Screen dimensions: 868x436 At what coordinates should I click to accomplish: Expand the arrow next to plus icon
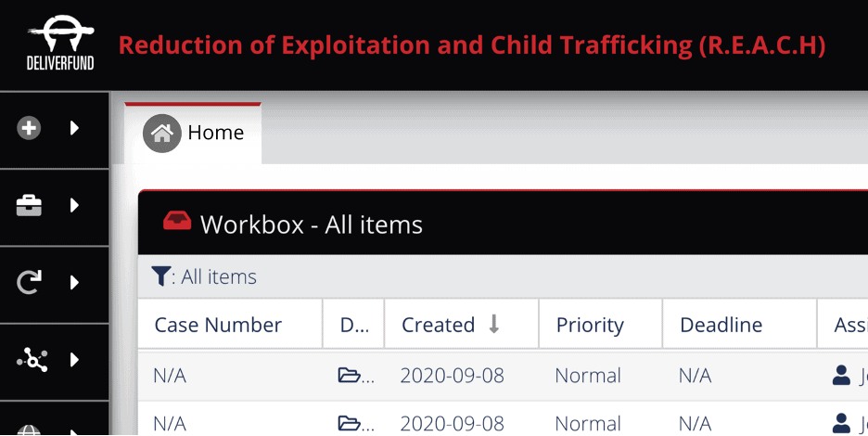[74, 129]
